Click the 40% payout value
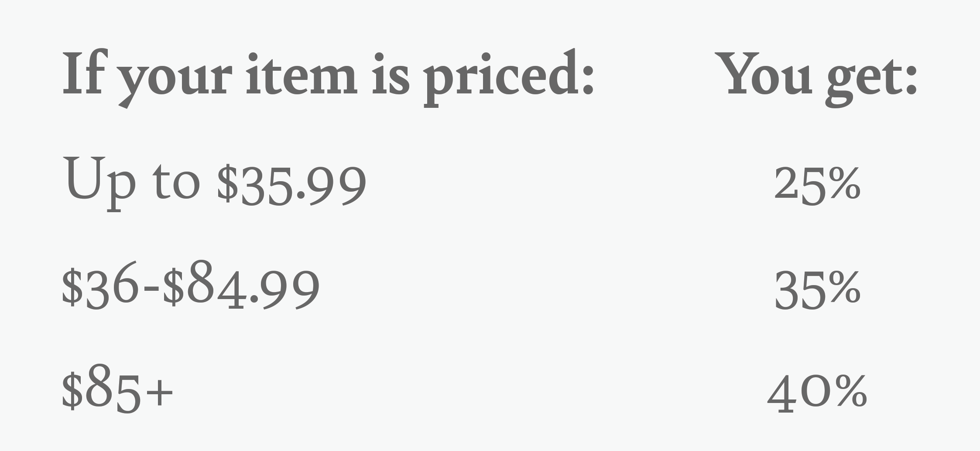980x451 pixels. point(817,394)
